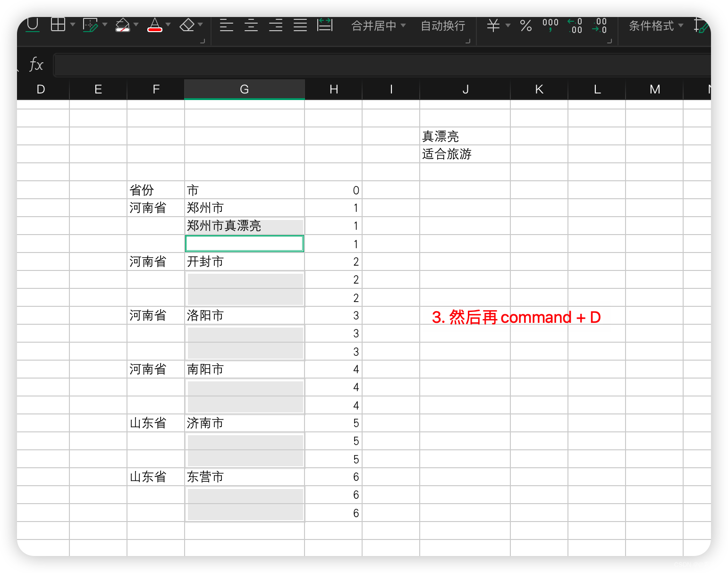This screenshot has width=728, height=573.
Task: Expand the clear options arrow
Action: coord(200,25)
